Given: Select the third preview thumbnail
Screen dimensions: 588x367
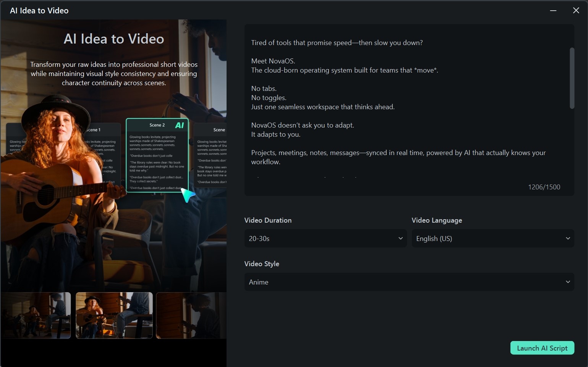Looking at the screenshot, I should [x=191, y=315].
